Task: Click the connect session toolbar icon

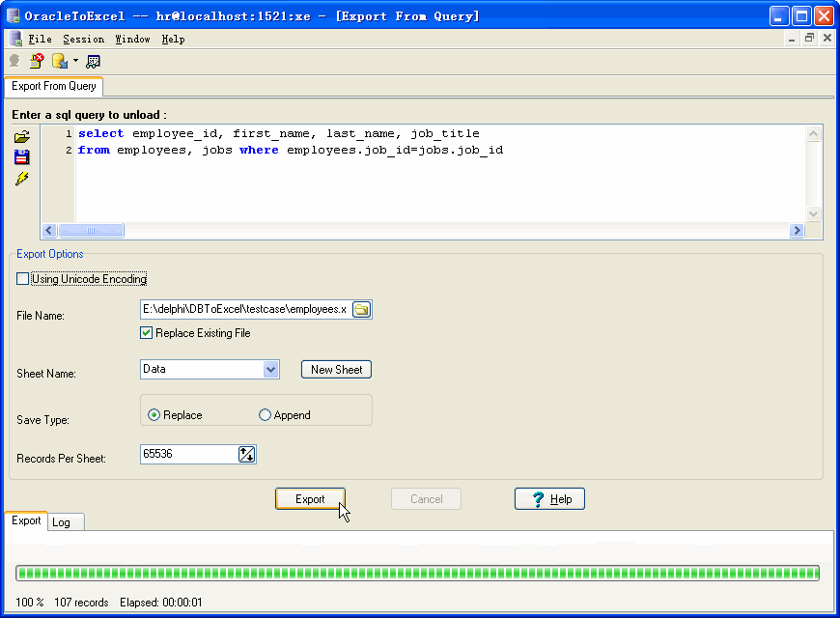Action: [14, 61]
